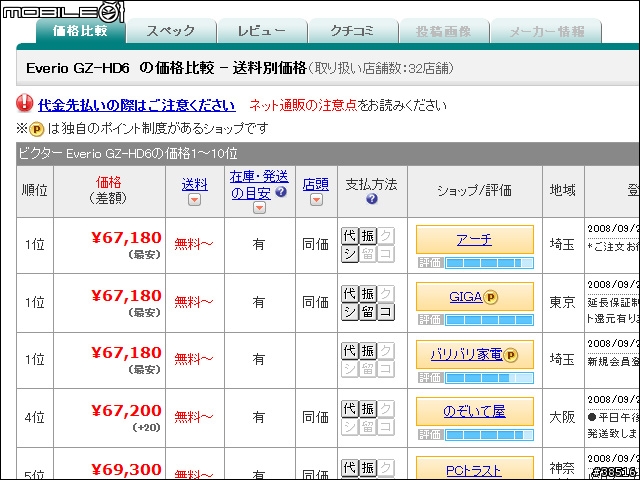The height and width of the screenshot is (480, 640).
Task: Open the メーカー情報 tab
Action: coord(547,31)
